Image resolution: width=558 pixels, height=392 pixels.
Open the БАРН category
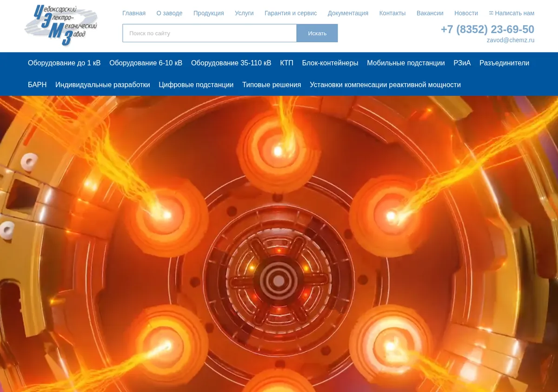pyautogui.click(x=37, y=85)
